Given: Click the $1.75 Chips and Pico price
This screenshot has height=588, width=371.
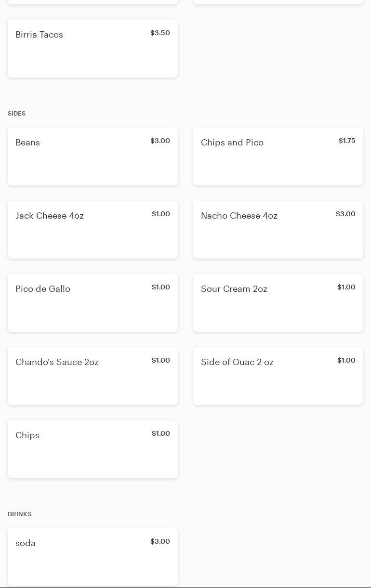Looking at the screenshot, I should coord(347,141).
